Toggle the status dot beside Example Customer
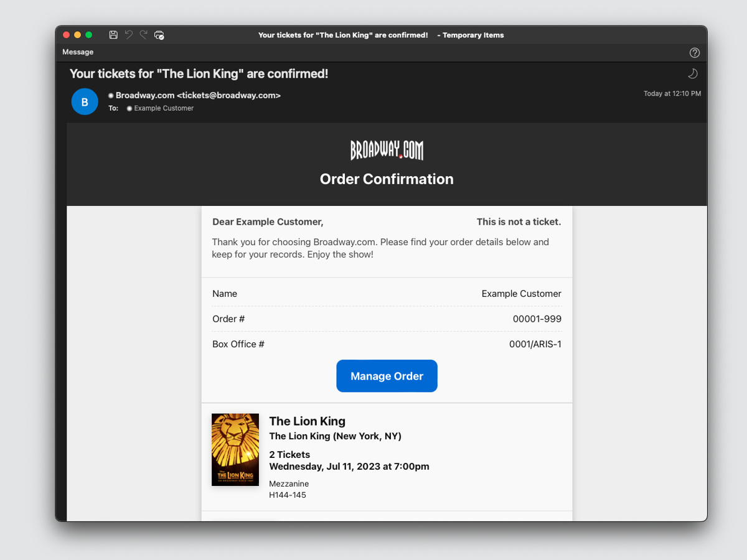 click(129, 108)
